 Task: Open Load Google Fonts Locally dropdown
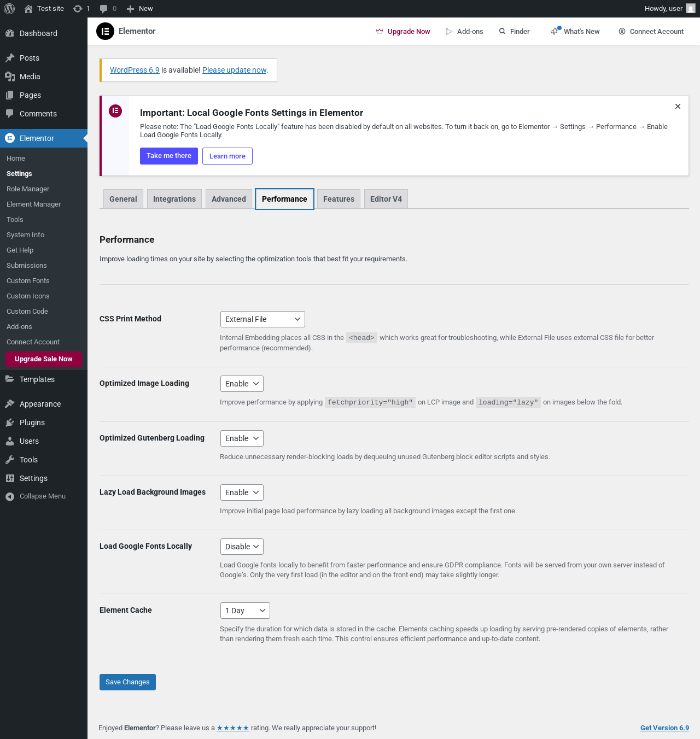pos(242,547)
